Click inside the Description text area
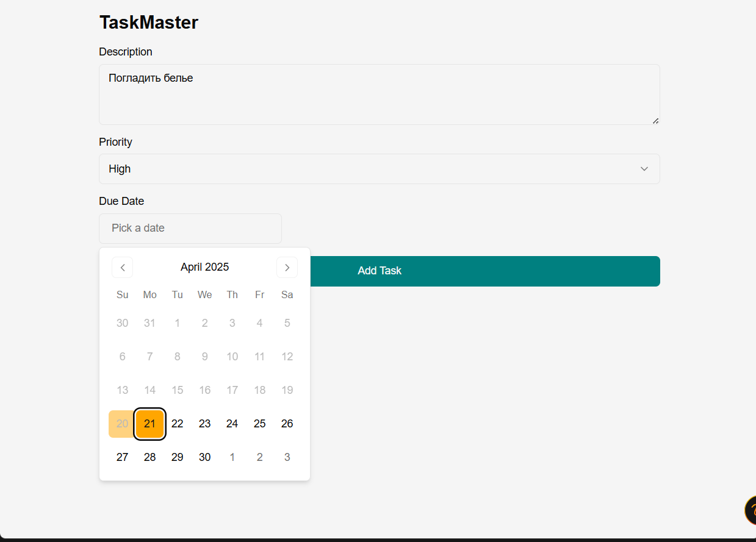The image size is (756, 542). click(378, 94)
